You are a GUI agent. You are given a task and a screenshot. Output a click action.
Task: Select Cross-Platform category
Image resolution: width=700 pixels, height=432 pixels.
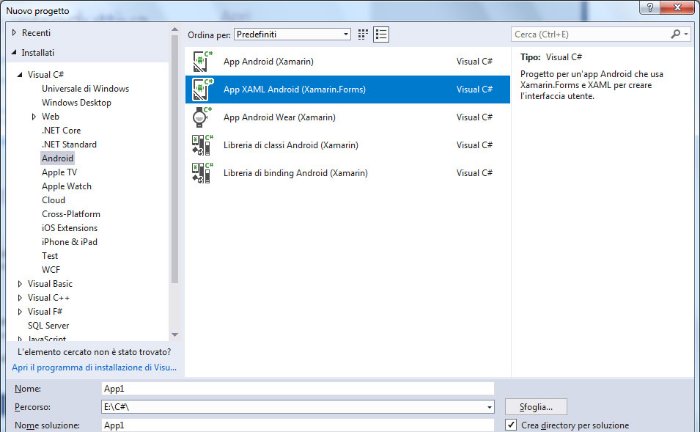tap(71, 214)
